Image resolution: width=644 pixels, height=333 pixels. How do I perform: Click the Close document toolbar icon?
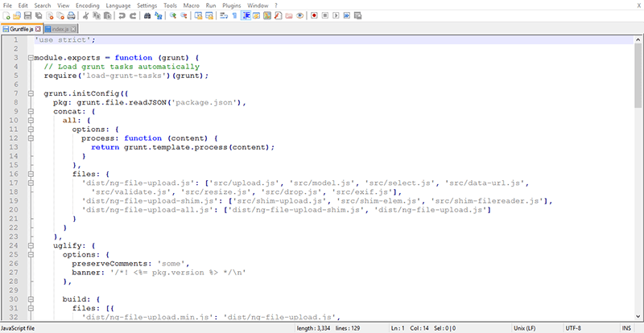click(x=49, y=15)
